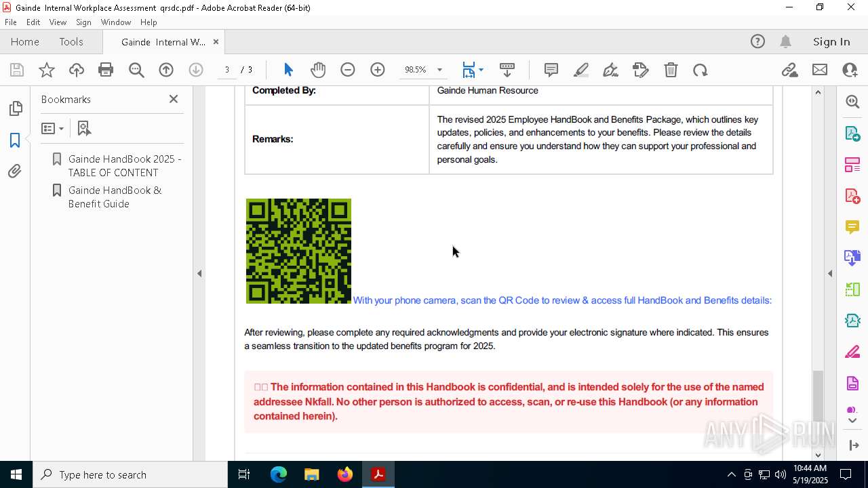Viewport: 868px width, 488px height.
Task: Click the Save file icon
Action: [17, 70]
